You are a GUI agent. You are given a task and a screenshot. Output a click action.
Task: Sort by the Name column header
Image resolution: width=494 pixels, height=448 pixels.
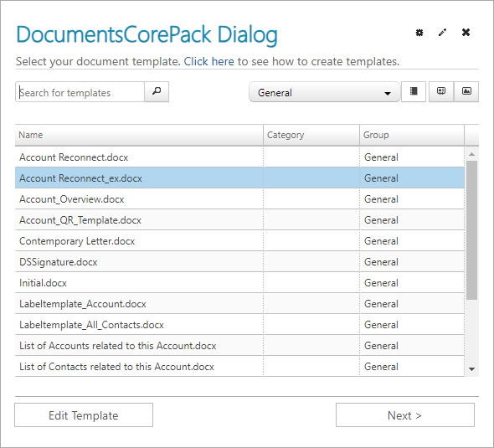coord(139,135)
